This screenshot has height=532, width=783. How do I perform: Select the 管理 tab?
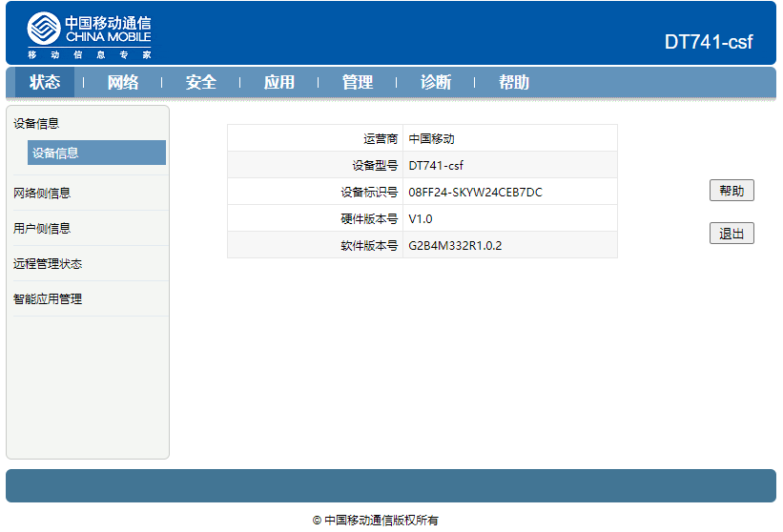click(x=357, y=82)
